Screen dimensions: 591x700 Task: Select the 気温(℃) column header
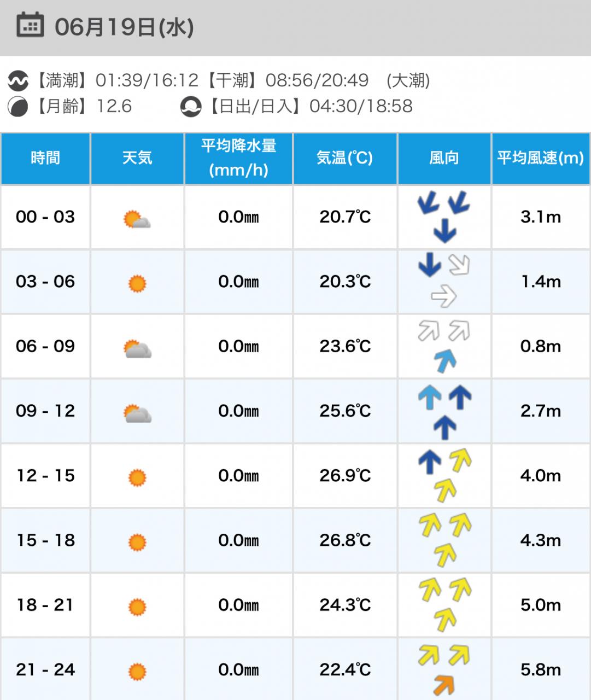[x=345, y=158]
